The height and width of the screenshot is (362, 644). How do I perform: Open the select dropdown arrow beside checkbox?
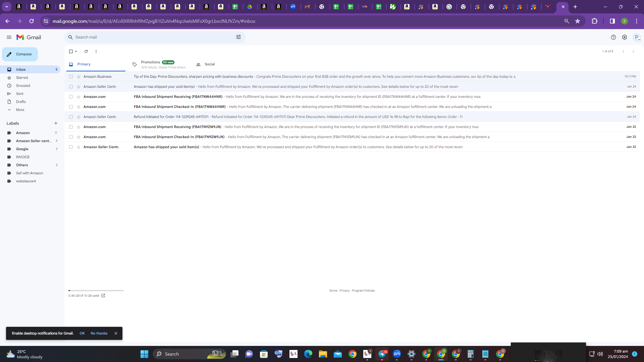(76, 51)
